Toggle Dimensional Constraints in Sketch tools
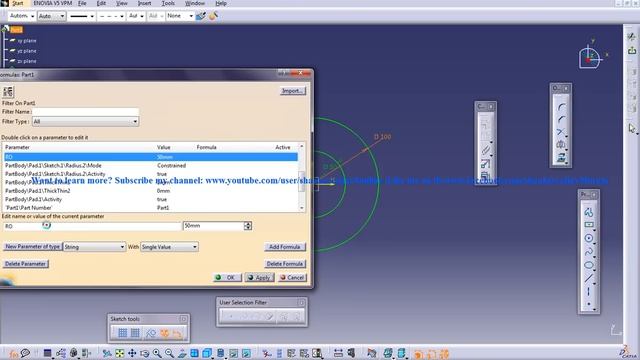The height and width of the screenshot is (360, 640). 177,333
